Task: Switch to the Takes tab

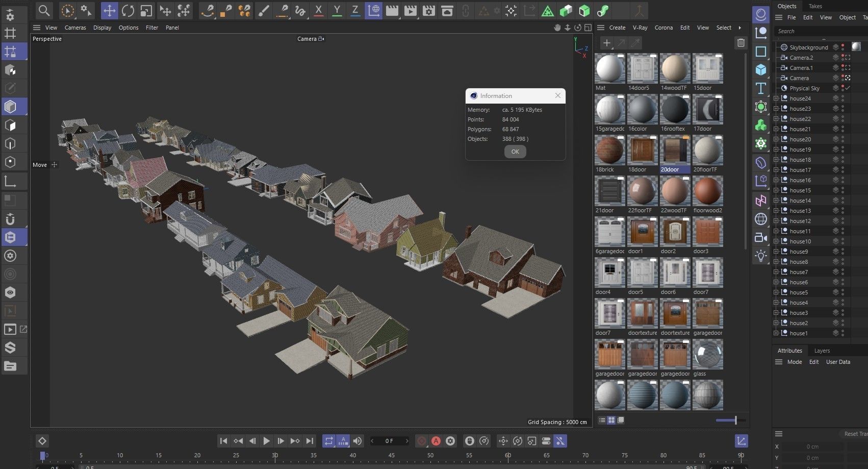Action: click(815, 6)
